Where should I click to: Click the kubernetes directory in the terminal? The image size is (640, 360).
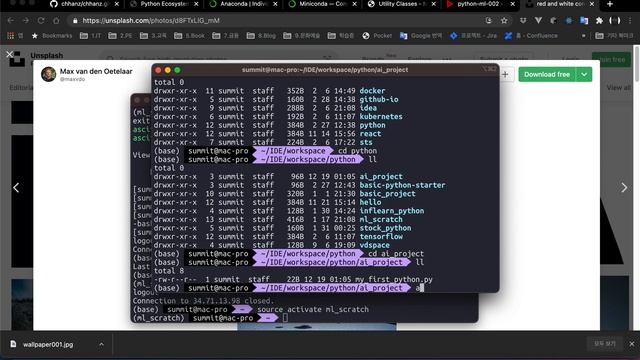381,116
